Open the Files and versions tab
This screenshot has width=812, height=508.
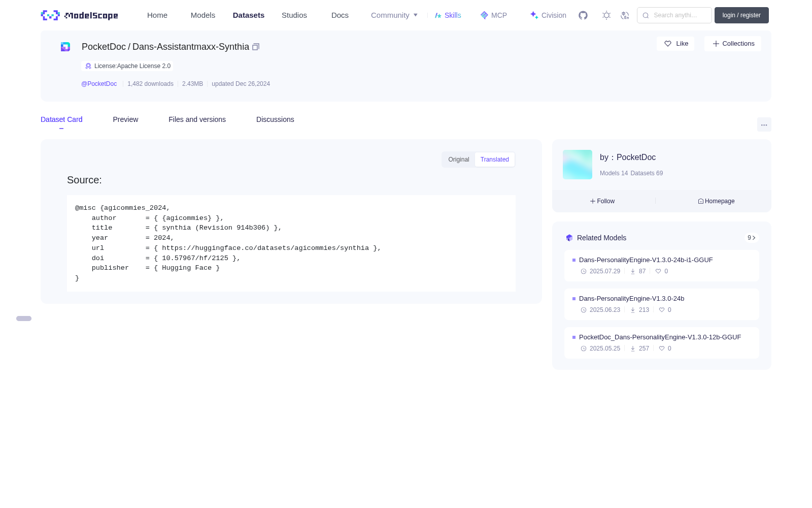click(x=197, y=119)
